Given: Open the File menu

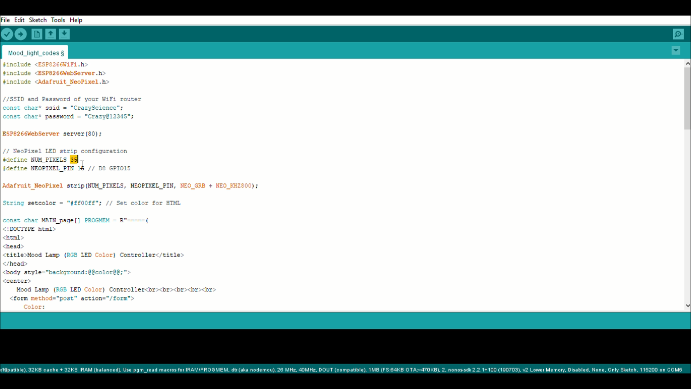Looking at the screenshot, I should pyautogui.click(x=5, y=20).
